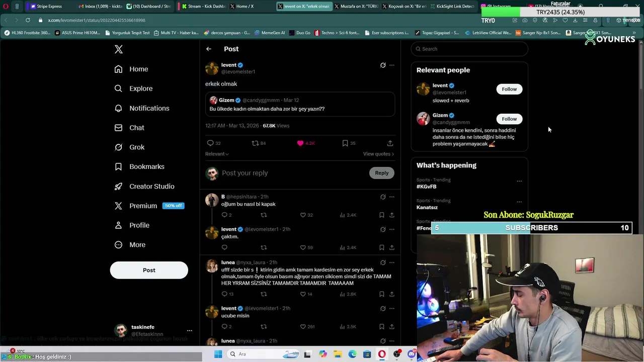The width and height of the screenshot is (644, 362).
Task: Go back using the Post back arrow
Action: pos(209,49)
